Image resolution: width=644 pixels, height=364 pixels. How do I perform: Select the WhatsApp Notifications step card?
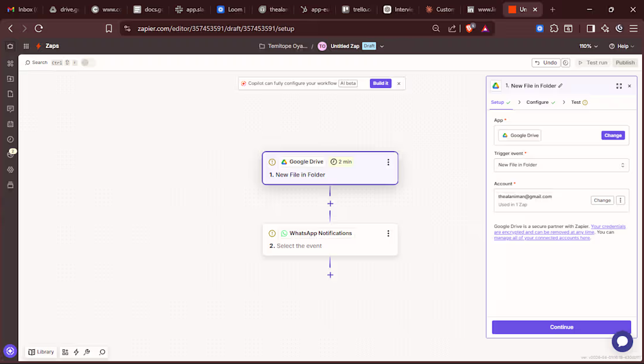(x=330, y=239)
